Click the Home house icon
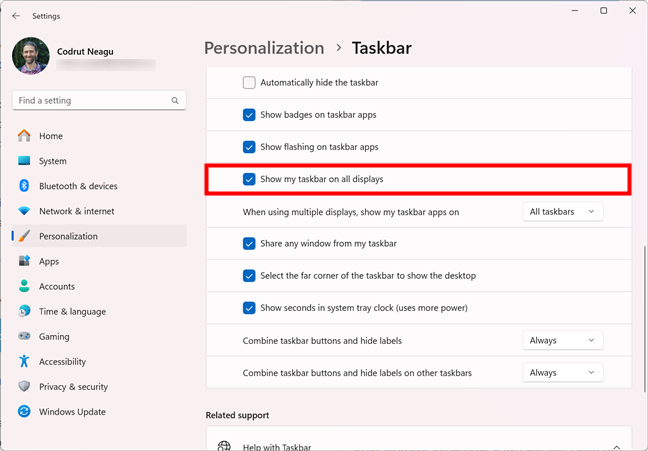 tap(24, 136)
